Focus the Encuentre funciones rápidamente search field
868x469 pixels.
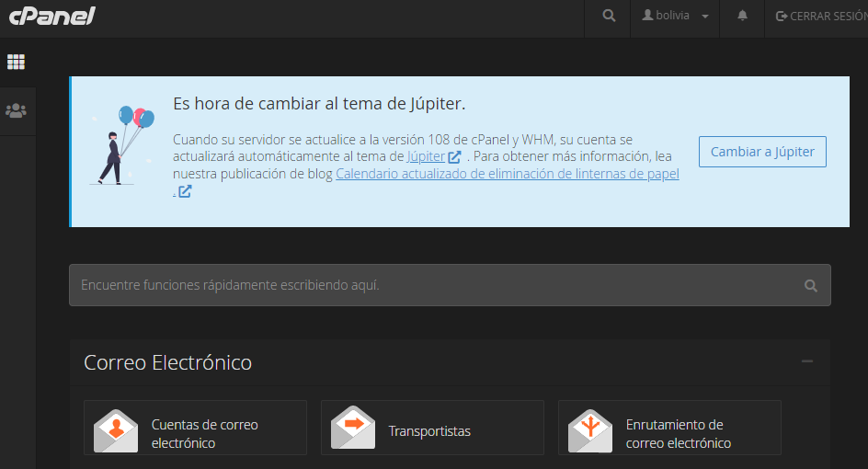point(450,285)
